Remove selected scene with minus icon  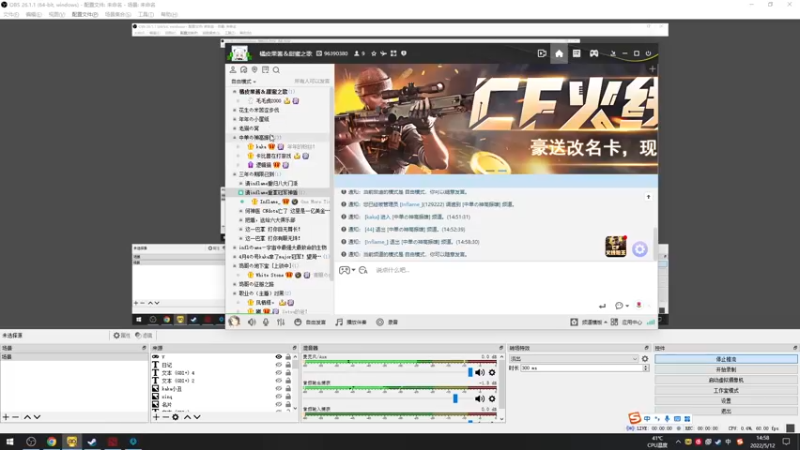click(15, 417)
